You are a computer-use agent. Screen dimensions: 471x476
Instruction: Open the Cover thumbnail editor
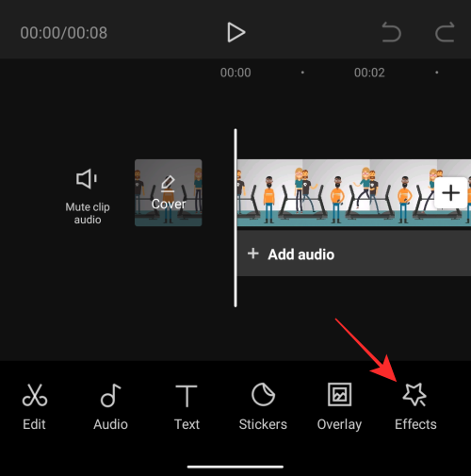169,192
